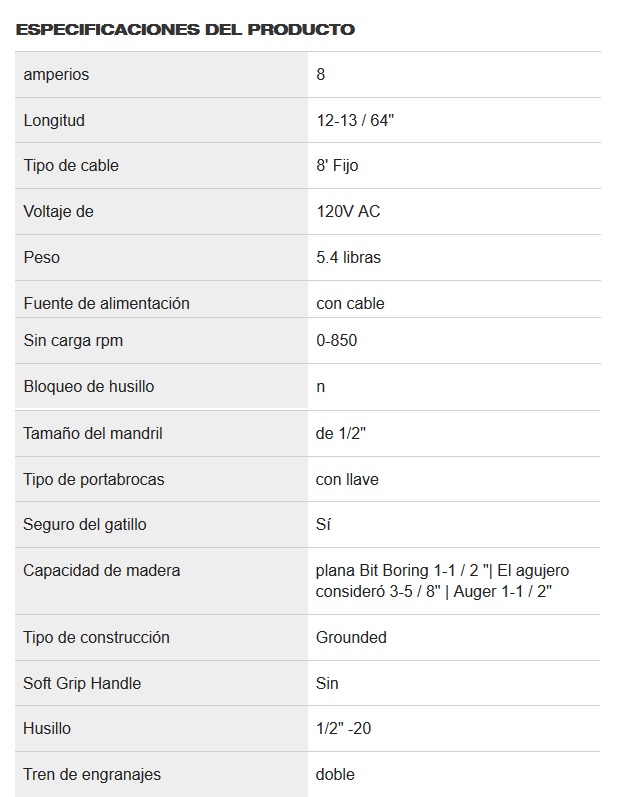The height and width of the screenshot is (797, 633).
Task: Click the "8' Fijo" cable value
Action: (337, 166)
